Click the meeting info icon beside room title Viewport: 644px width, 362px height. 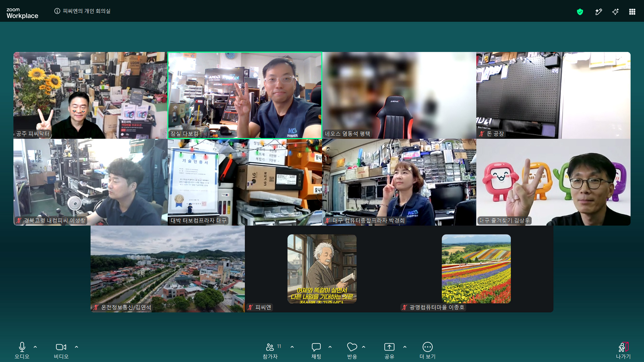(57, 11)
